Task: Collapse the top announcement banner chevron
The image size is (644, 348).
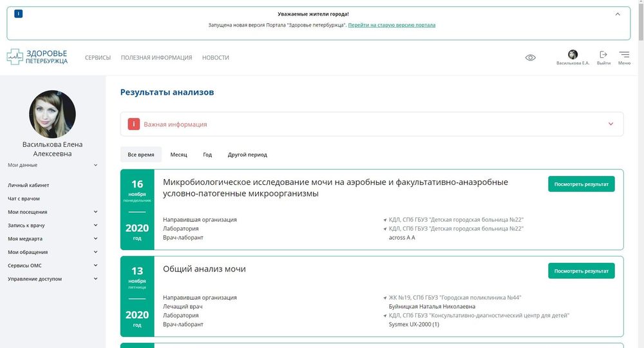Action: [x=618, y=14]
